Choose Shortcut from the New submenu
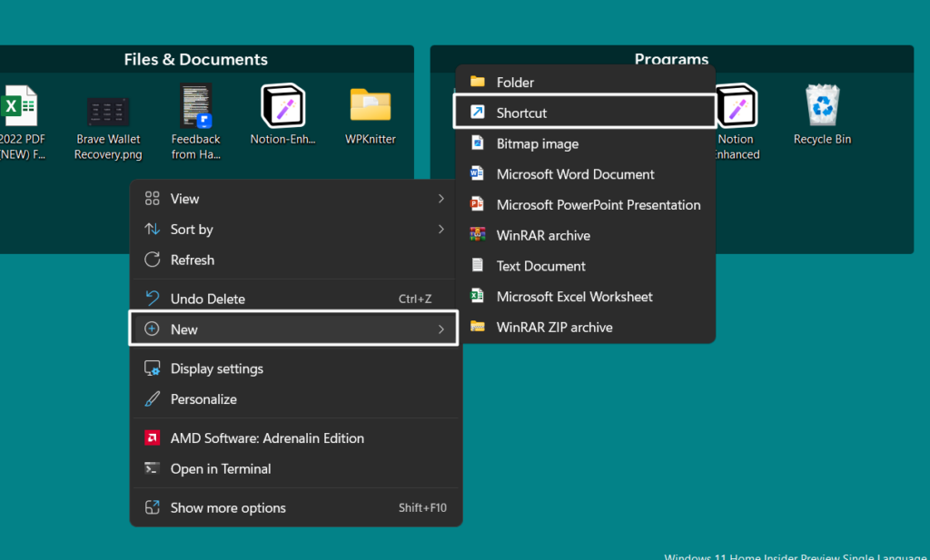This screenshot has height=560, width=930. tap(521, 113)
